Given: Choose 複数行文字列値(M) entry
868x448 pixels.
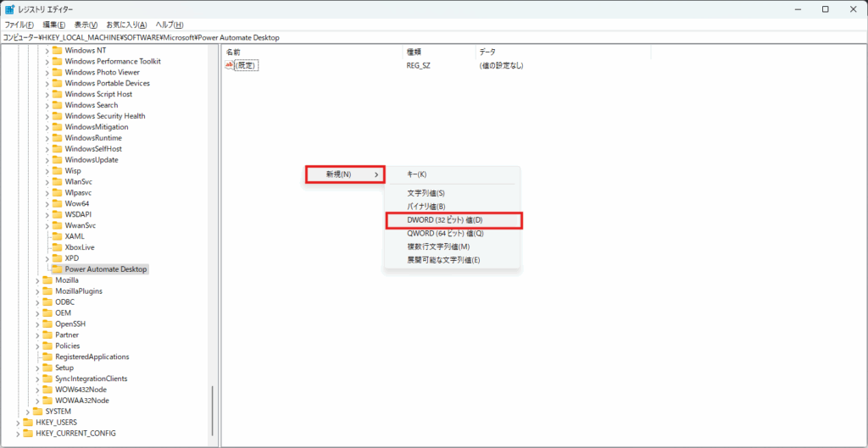Looking at the screenshot, I should pos(453,246).
